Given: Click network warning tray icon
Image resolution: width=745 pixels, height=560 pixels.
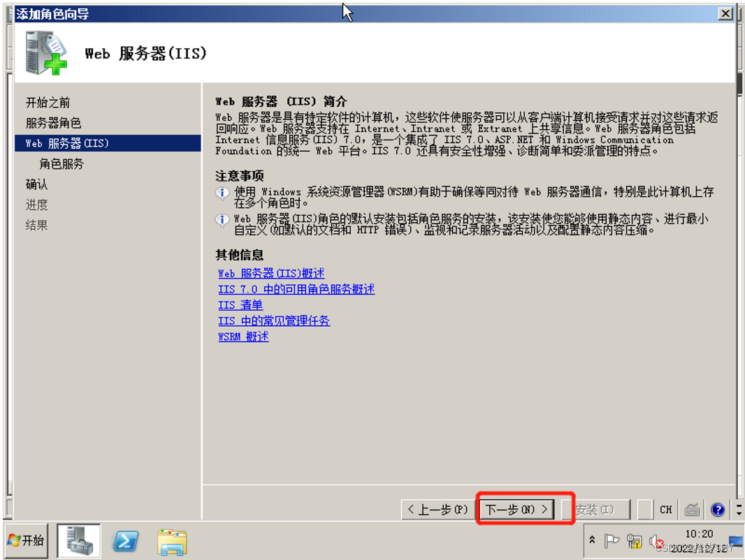Looking at the screenshot, I should tap(634, 540).
